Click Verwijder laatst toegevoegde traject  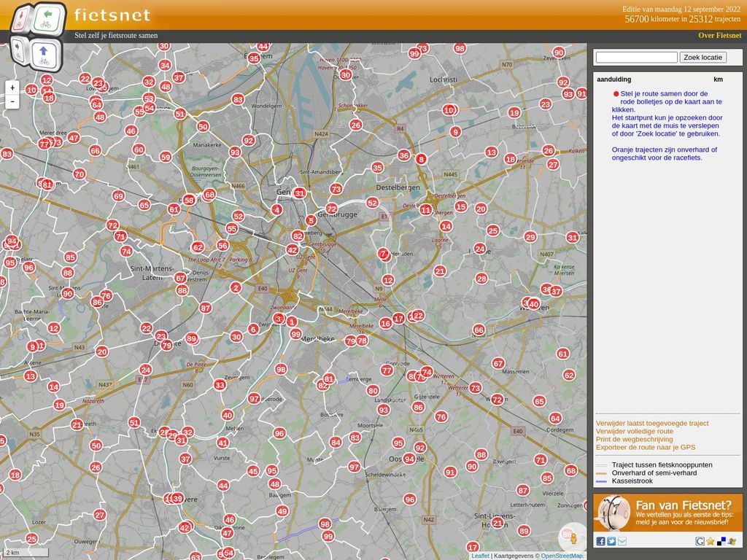pyautogui.click(x=652, y=424)
